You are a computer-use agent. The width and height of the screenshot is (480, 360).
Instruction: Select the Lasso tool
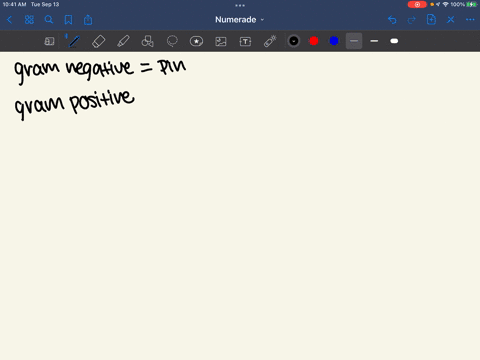coord(172,41)
